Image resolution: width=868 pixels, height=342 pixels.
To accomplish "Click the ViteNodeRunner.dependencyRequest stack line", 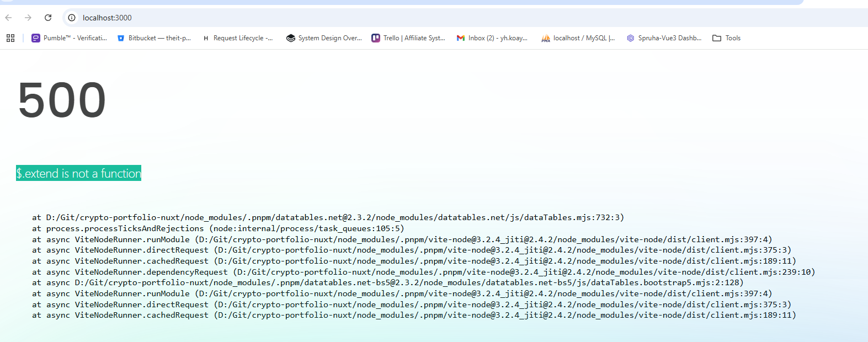I will (x=423, y=272).
